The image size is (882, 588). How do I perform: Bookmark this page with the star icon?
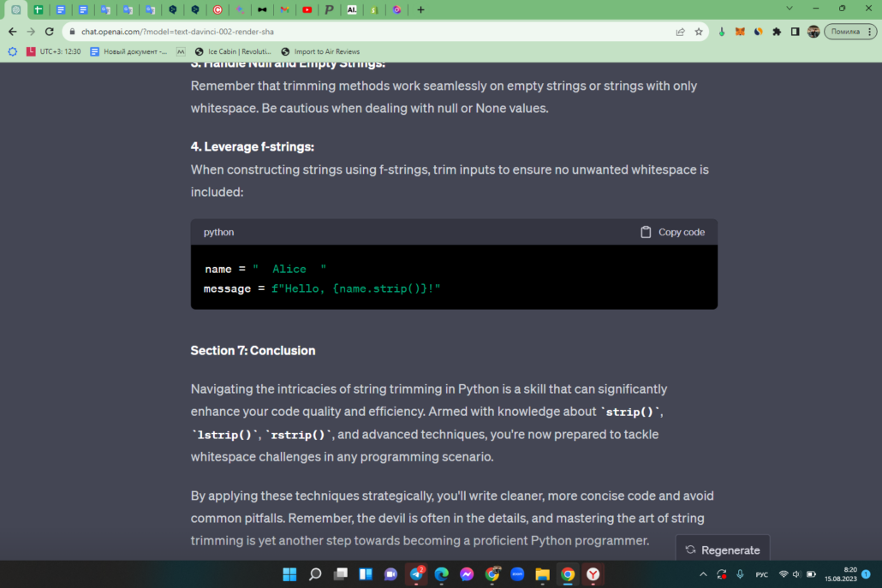(x=699, y=32)
